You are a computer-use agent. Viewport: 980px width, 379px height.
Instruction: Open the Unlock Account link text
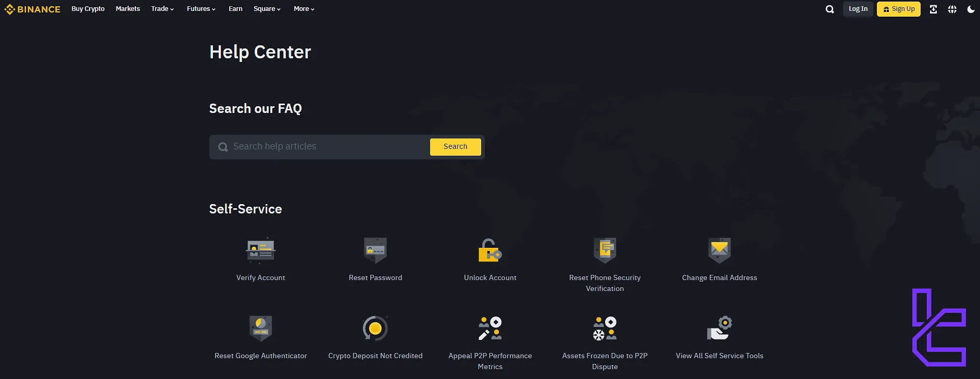490,277
